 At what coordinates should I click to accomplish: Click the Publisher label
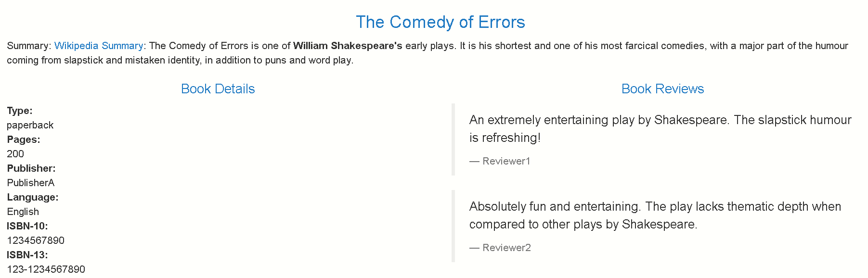click(31, 168)
